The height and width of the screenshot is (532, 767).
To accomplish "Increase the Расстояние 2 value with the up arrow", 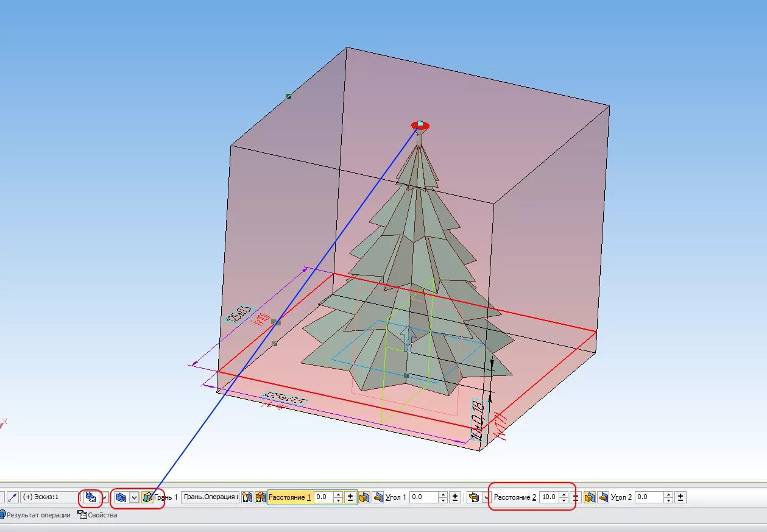I will pyautogui.click(x=564, y=494).
